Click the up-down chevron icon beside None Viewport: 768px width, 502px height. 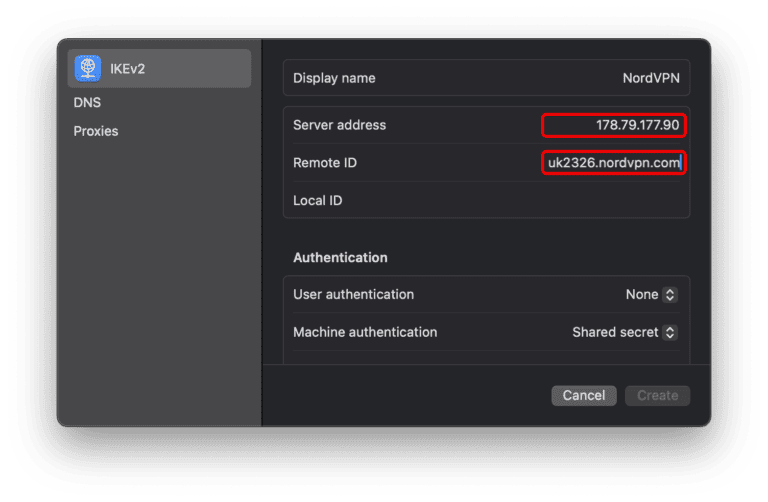point(670,295)
